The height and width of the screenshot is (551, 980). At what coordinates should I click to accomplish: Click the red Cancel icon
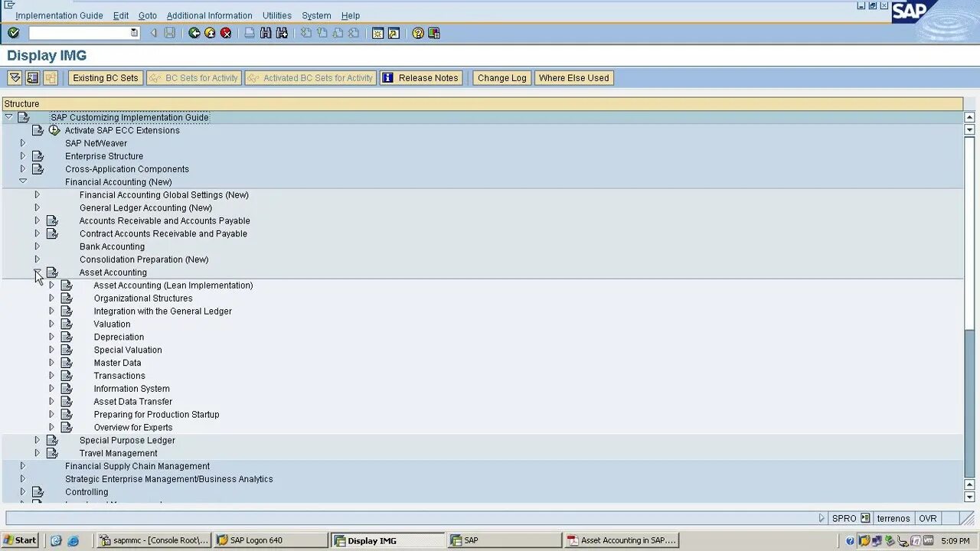point(226,33)
